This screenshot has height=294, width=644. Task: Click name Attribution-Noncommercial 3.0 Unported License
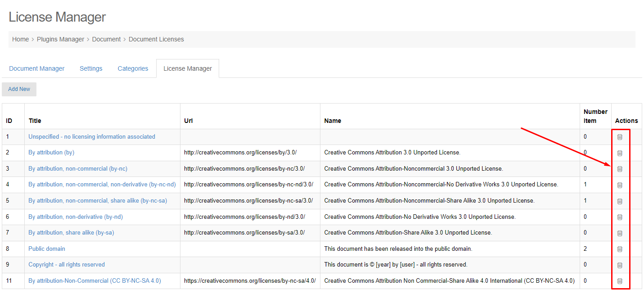coord(414,168)
